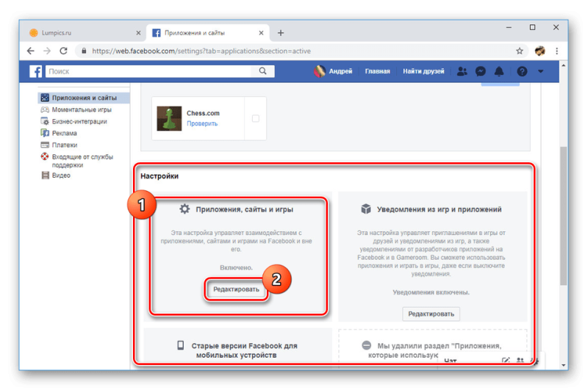Screen dimensions: 588x390
Task: Open the Messenger icon
Action: (481, 71)
